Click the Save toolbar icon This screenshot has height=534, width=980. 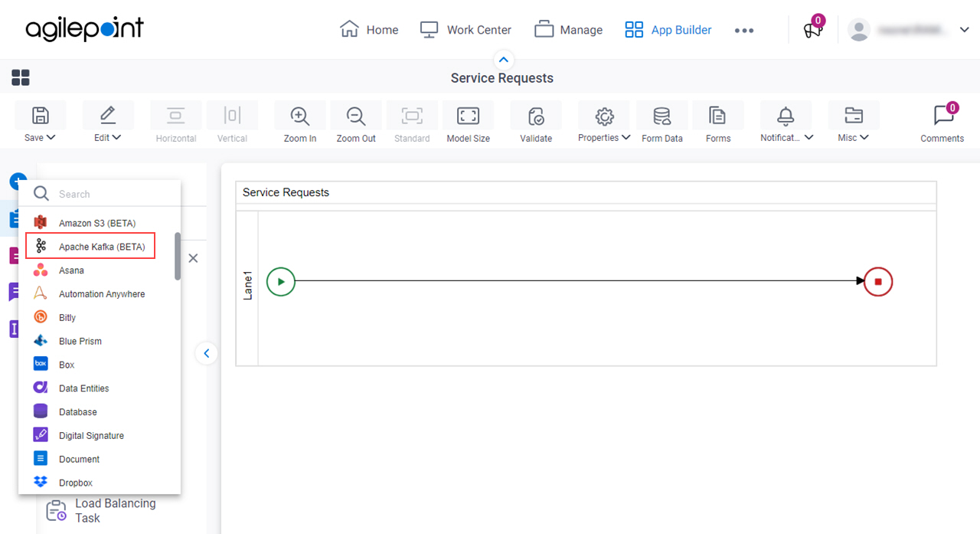pos(40,116)
